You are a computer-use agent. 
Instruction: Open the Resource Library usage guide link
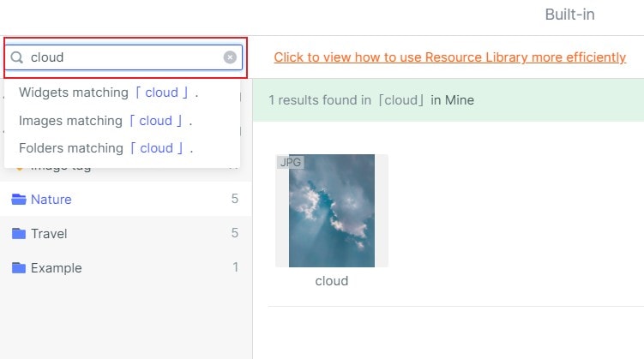pyautogui.click(x=449, y=57)
